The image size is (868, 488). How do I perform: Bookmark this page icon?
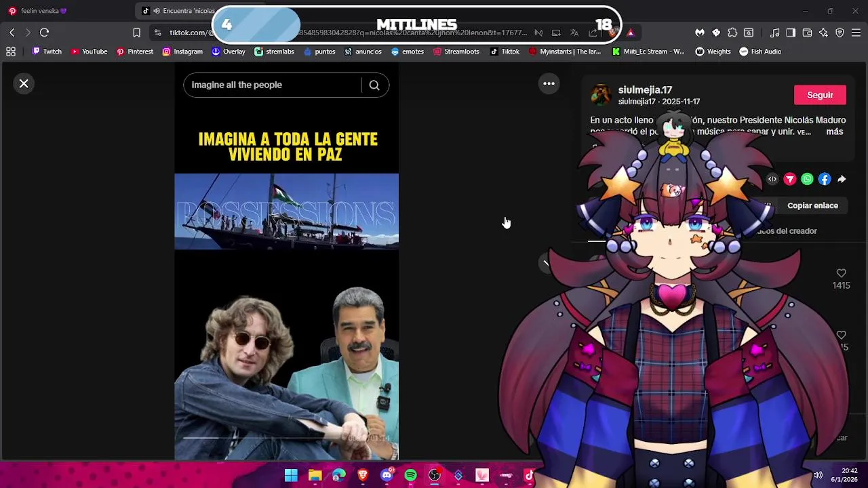(x=136, y=33)
